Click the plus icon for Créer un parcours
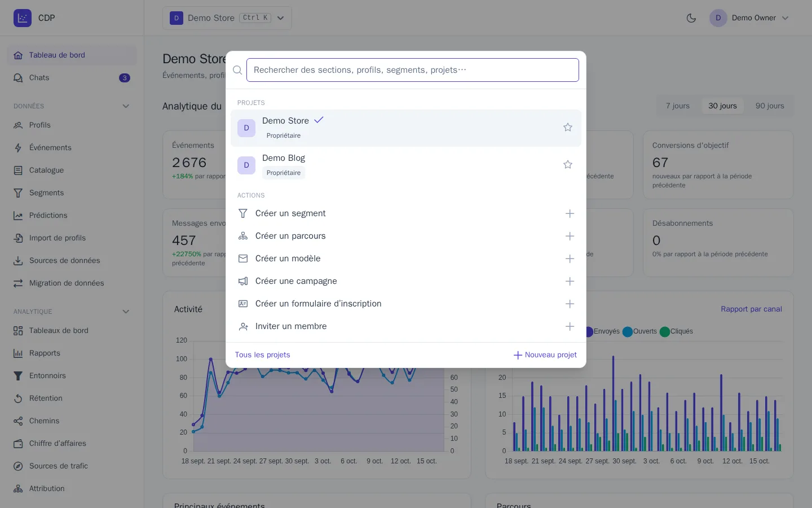Viewport: 812px width, 508px height. (x=570, y=236)
